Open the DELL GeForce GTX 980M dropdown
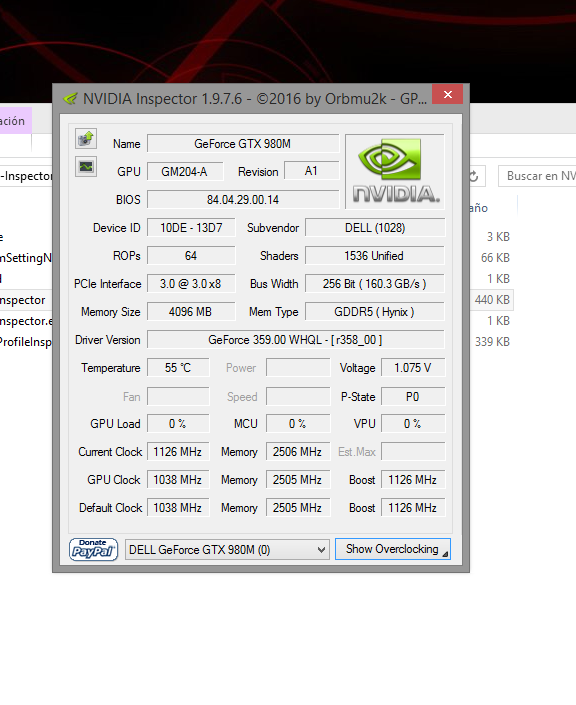The height and width of the screenshot is (705, 576). pos(227,549)
